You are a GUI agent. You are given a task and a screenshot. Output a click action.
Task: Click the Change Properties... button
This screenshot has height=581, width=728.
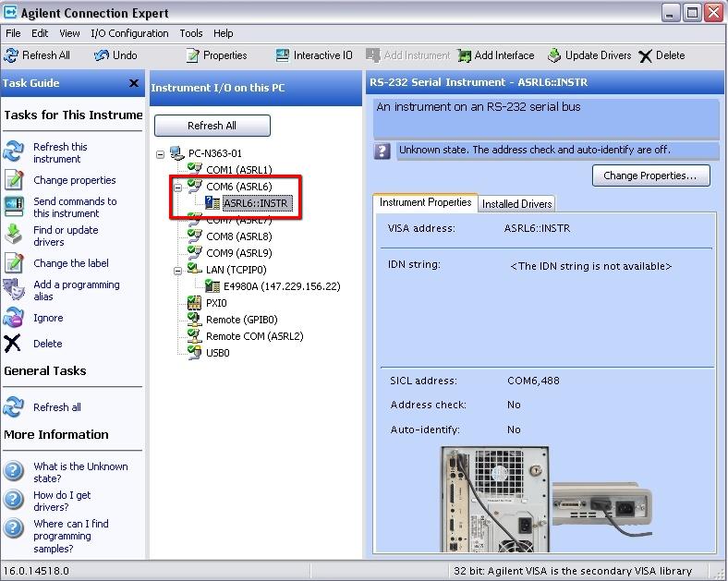(x=650, y=176)
